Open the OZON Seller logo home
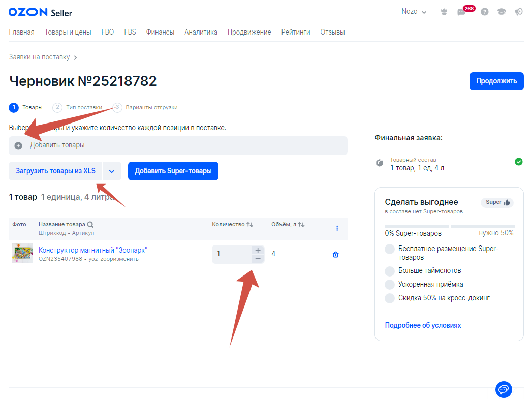This screenshot has height=399, width=532. pyautogui.click(x=40, y=12)
